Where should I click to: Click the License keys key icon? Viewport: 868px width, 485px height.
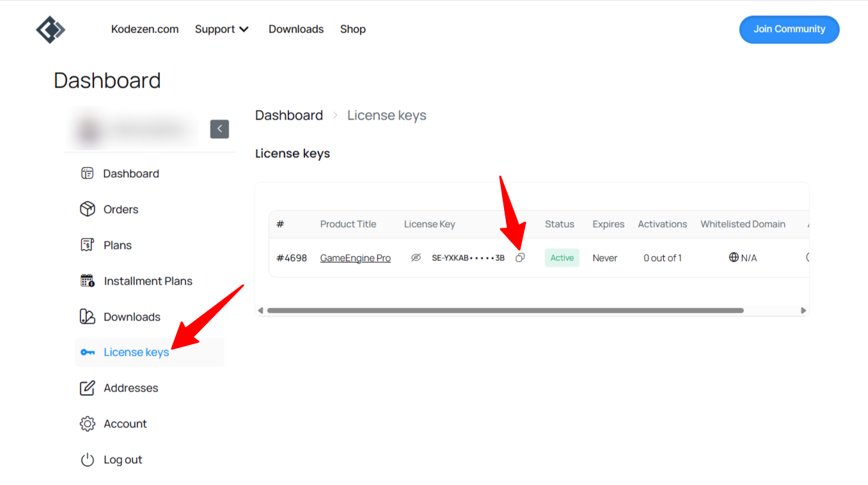(88, 353)
